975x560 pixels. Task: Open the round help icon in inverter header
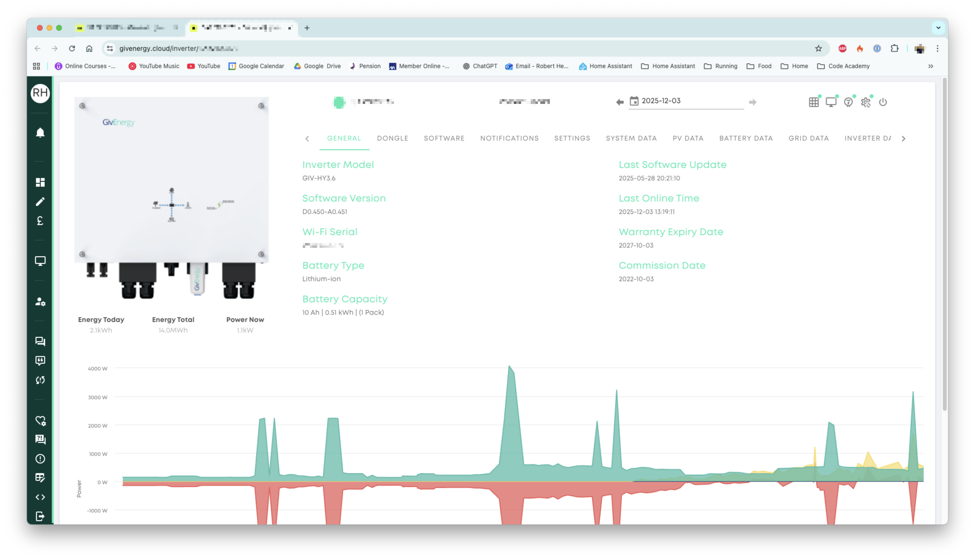click(848, 102)
